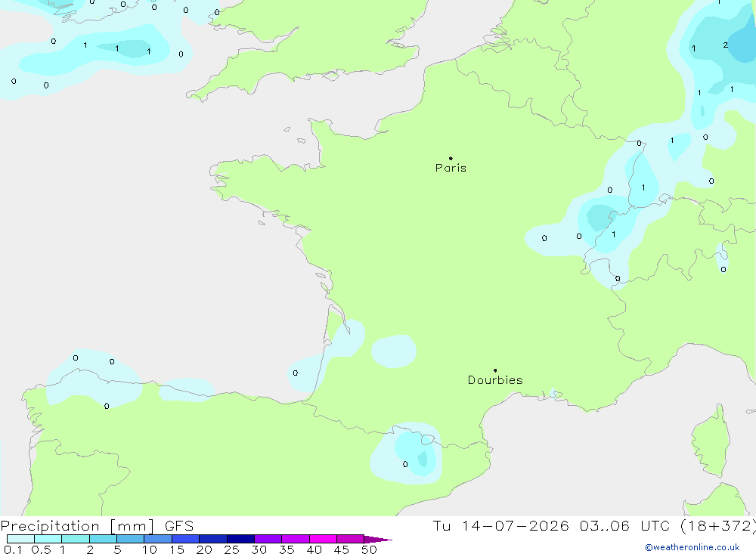Click the forecast date 'Tu 14-07-2026' text
This screenshot has height=554, width=756.
(500, 525)
